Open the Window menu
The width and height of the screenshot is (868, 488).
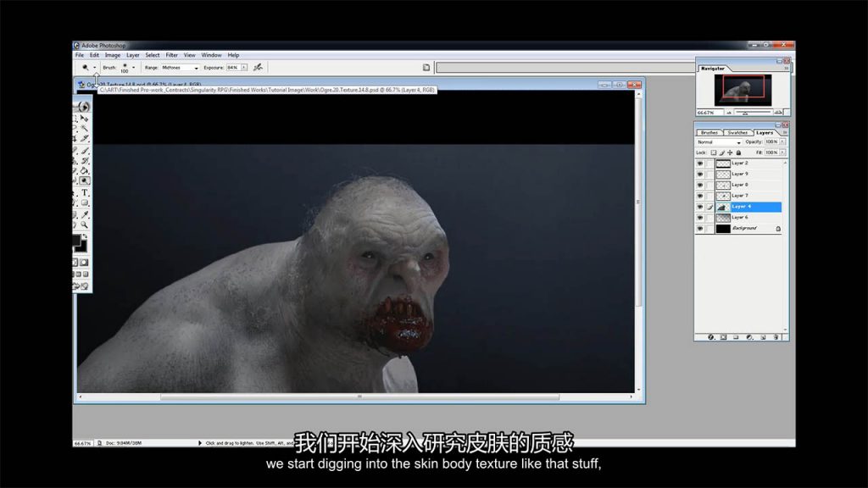(211, 55)
